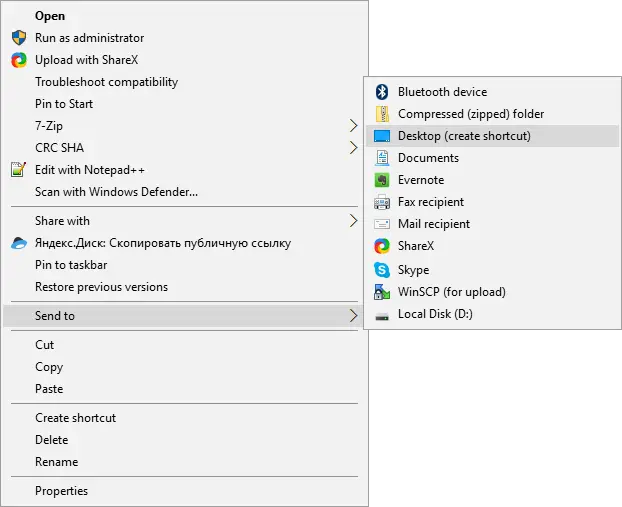Viewport: 622px width, 507px height.
Task: Click the Local Disk (D:) drive icon
Action: (382, 316)
